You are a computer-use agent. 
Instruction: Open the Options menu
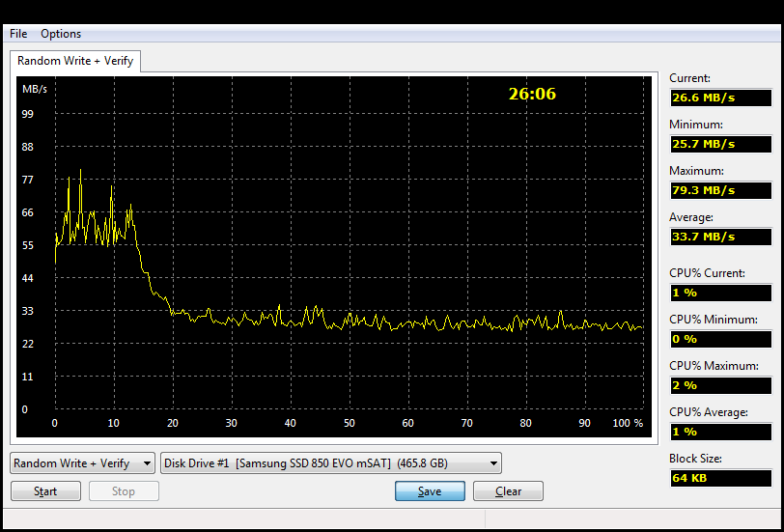(x=61, y=34)
